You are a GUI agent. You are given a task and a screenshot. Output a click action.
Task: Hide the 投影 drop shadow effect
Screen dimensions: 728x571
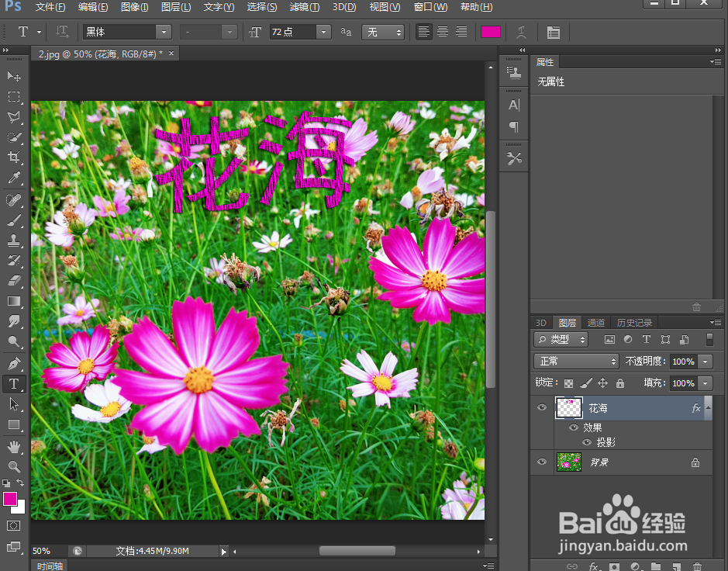coord(587,442)
